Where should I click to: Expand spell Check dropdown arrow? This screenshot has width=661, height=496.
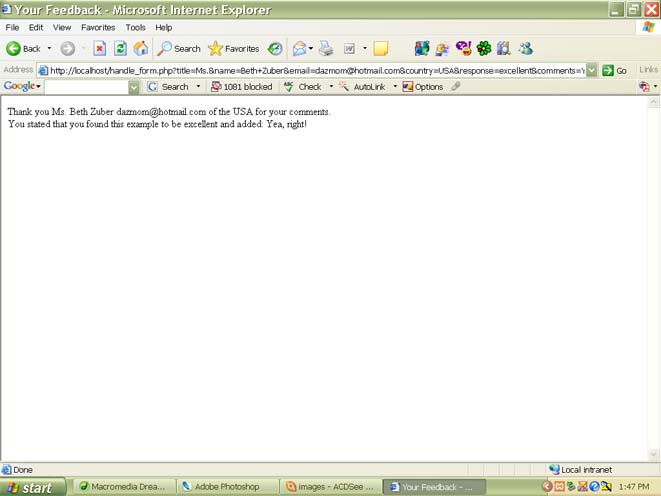[x=331, y=87]
